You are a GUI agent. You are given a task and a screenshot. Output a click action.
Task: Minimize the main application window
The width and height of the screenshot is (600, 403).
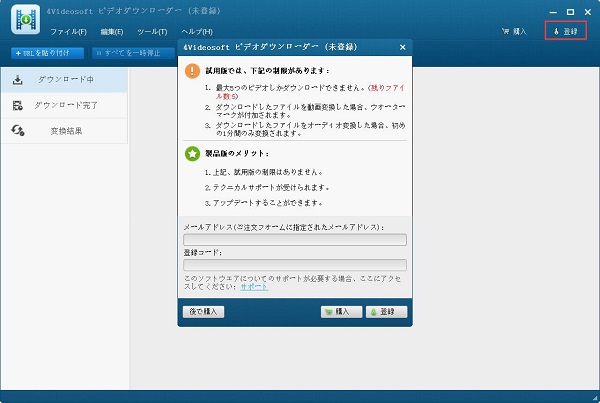click(553, 12)
